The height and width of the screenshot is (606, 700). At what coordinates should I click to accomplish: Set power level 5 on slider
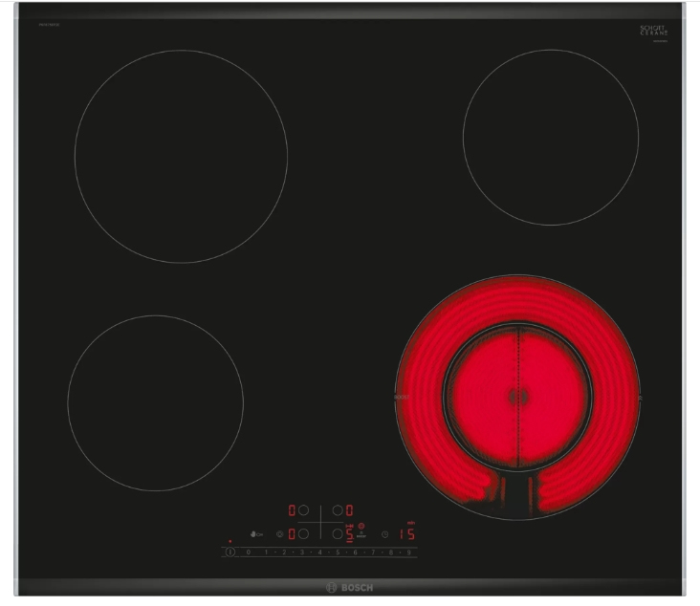pos(338,552)
